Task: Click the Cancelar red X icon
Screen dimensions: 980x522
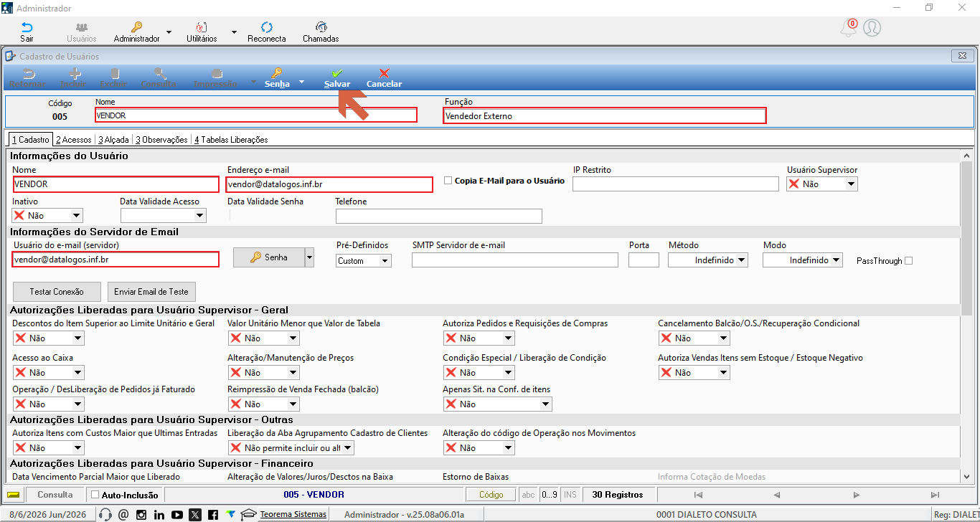Action: pos(384,73)
